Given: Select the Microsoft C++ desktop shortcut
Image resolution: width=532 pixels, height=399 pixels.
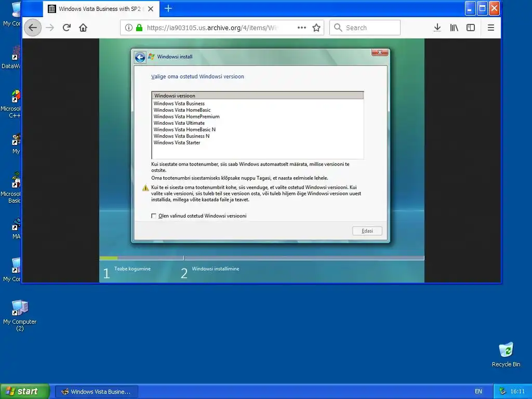Looking at the screenshot, I should point(11,104).
